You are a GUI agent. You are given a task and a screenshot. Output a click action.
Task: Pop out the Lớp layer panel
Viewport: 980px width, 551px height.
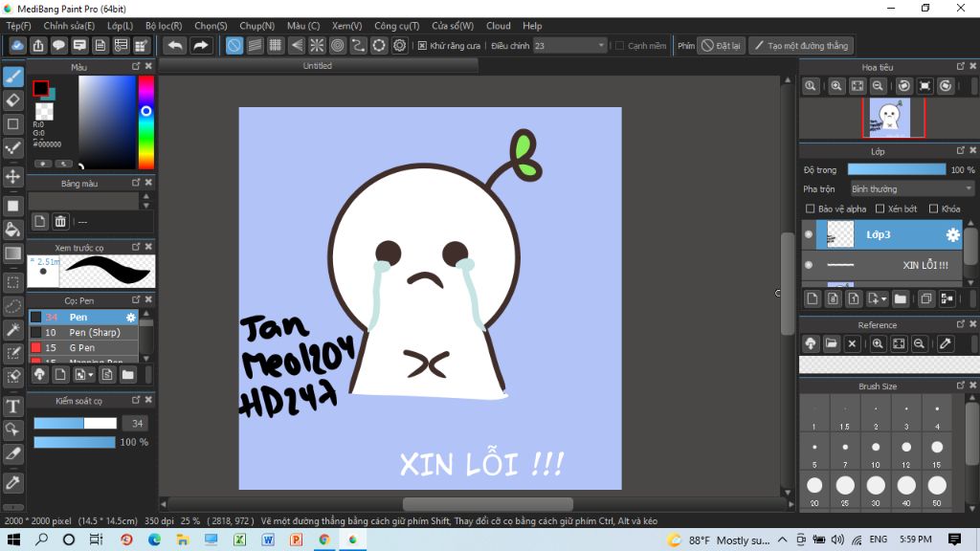click(961, 150)
